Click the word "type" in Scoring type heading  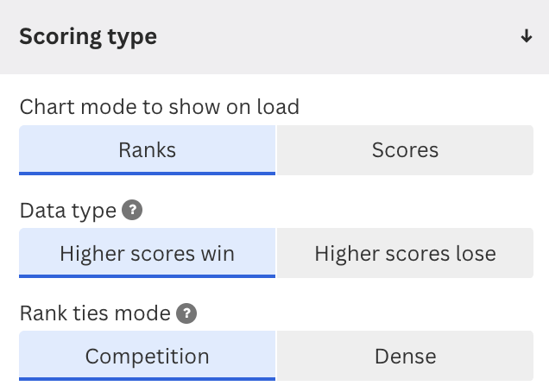[132, 38]
